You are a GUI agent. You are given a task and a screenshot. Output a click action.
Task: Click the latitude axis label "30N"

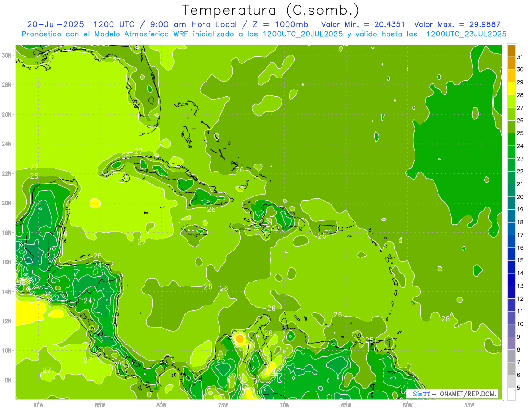(x=8, y=55)
